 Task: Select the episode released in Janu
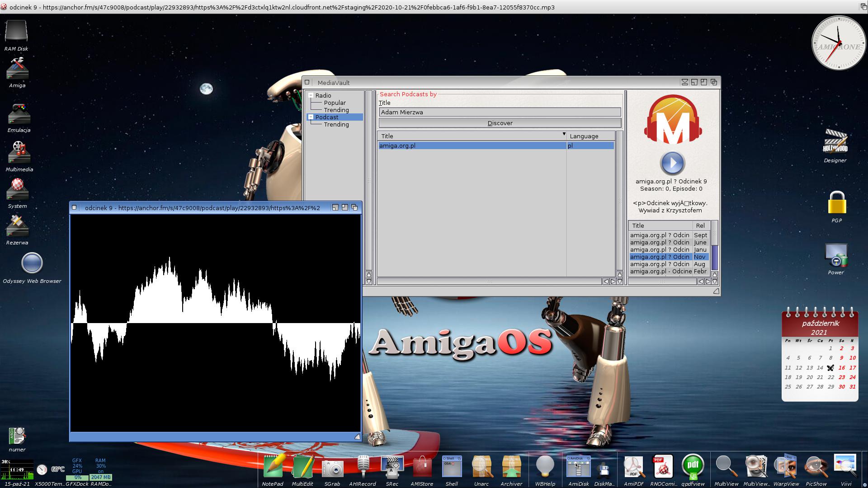pyautogui.click(x=669, y=249)
